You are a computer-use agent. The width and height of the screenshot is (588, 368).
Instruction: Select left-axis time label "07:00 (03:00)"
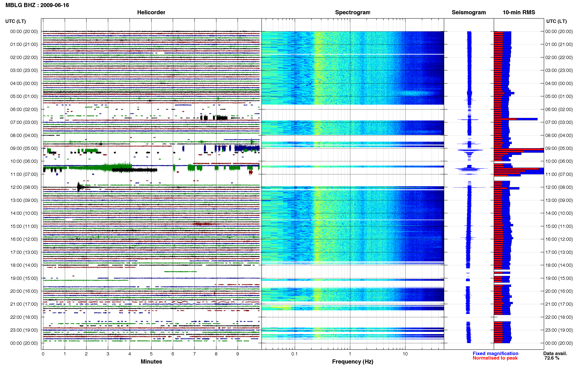[x=24, y=122]
